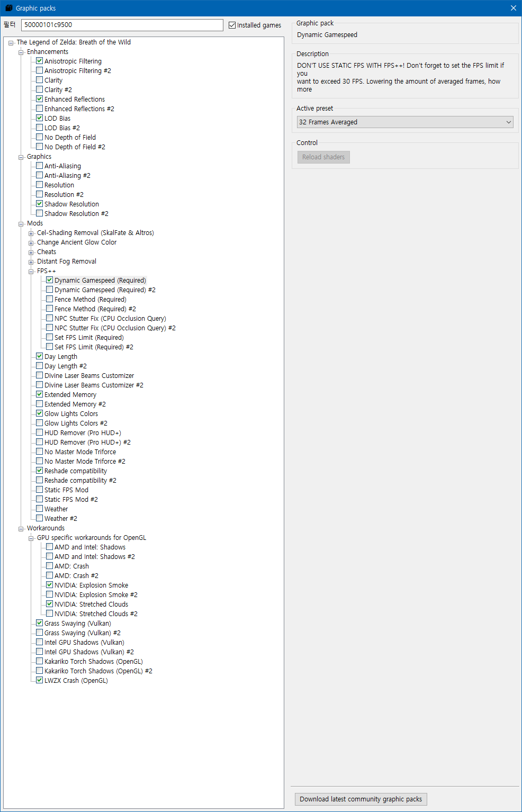Select Kakariko Torch Shadows (OpenGL) label
Viewport: 522px width, 812px height.
click(93, 662)
